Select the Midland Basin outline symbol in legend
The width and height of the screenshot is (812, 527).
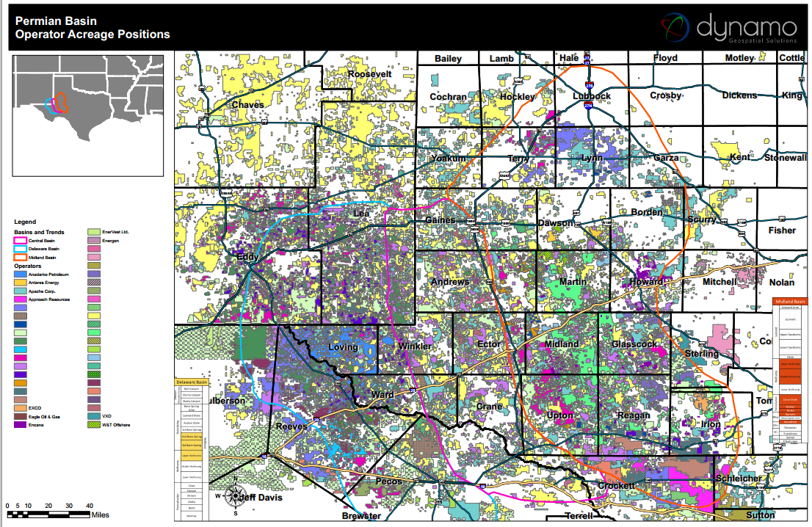click(21, 258)
